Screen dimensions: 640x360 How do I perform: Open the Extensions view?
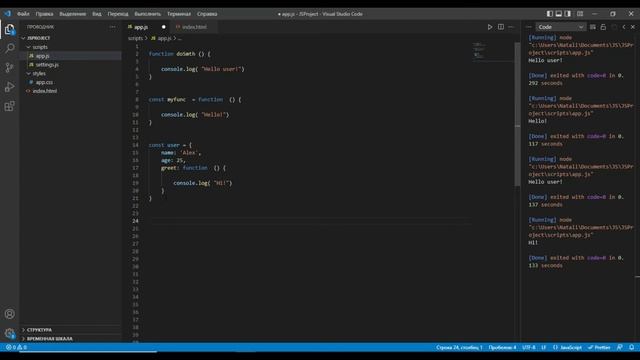9,106
